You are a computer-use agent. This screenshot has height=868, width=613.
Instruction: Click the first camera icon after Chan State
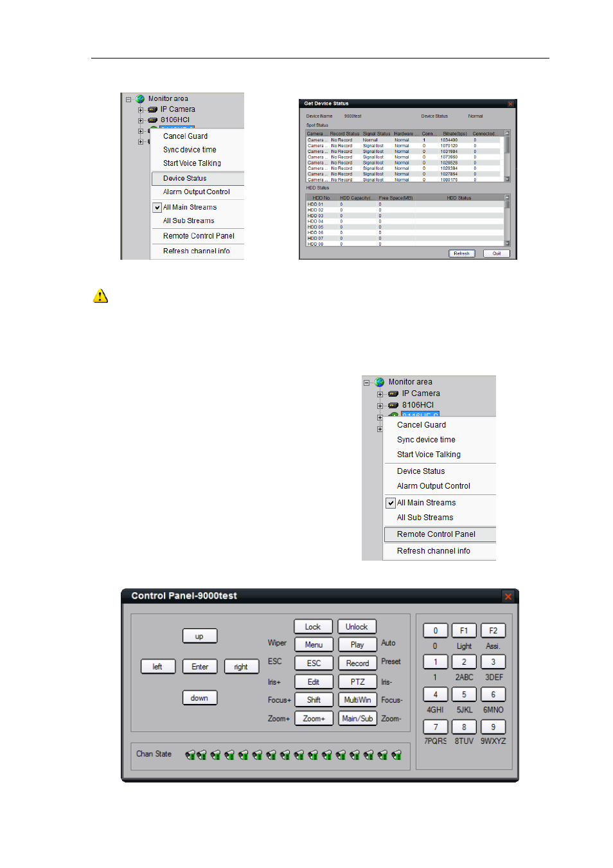(x=190, y=755)
